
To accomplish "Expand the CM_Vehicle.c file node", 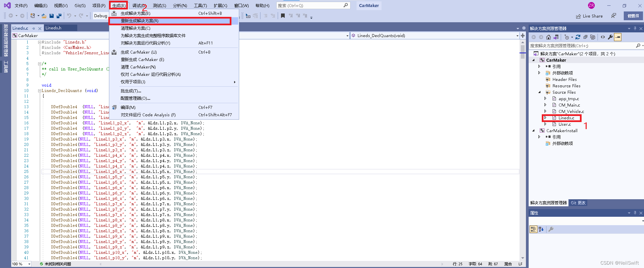I will pos(545,111).
